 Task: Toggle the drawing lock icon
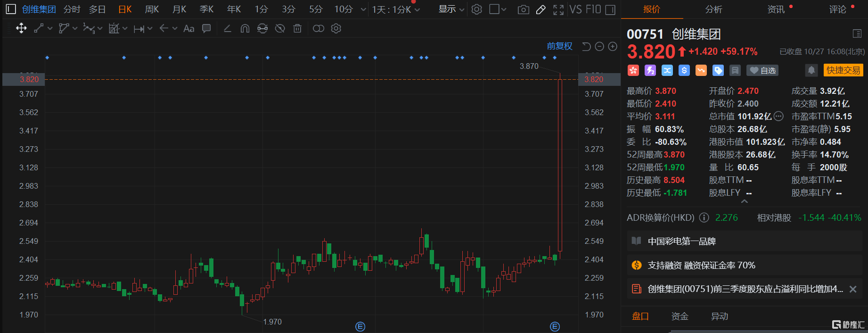pyautogui.click(x=262, y=28)
